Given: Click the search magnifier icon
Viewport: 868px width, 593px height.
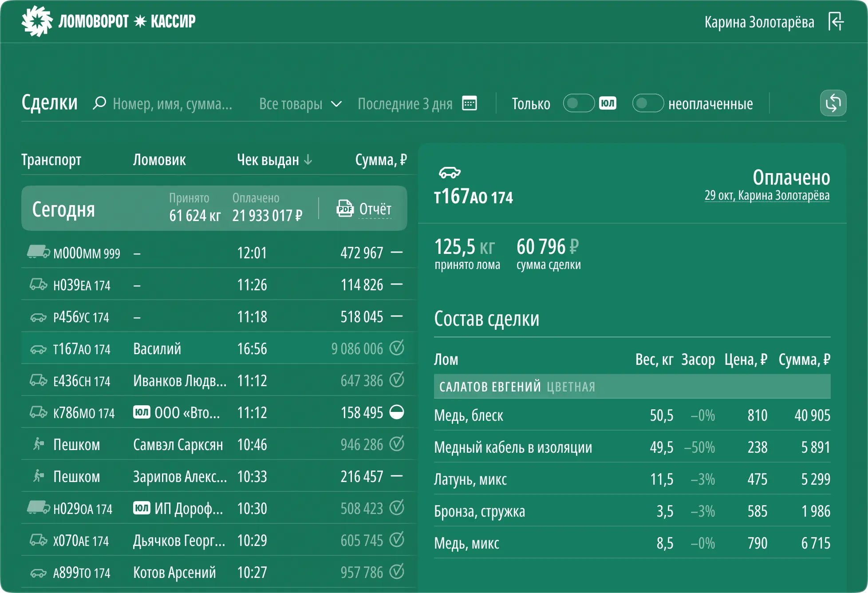Looking at the screenshot, I should [99, 103].
